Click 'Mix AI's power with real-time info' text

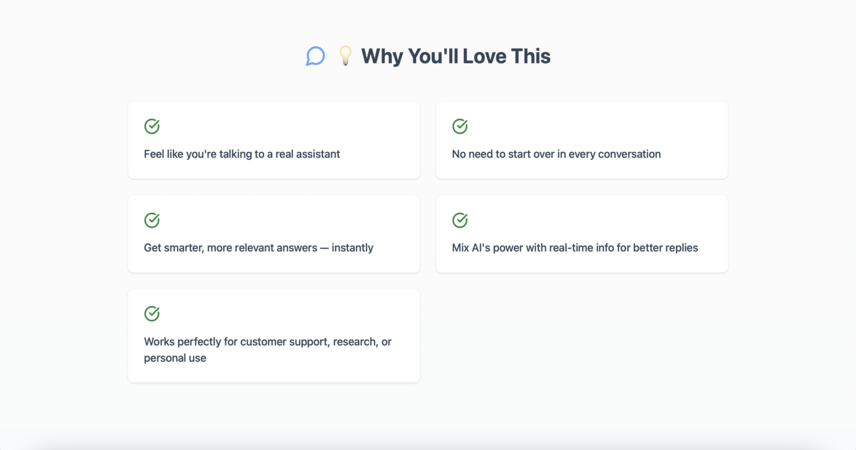(x=533, y=248)
